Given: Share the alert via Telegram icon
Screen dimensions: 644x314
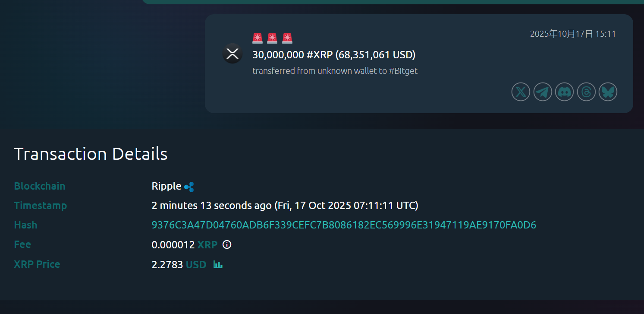Looking at the screenshot, I should (x=543, y=92).
